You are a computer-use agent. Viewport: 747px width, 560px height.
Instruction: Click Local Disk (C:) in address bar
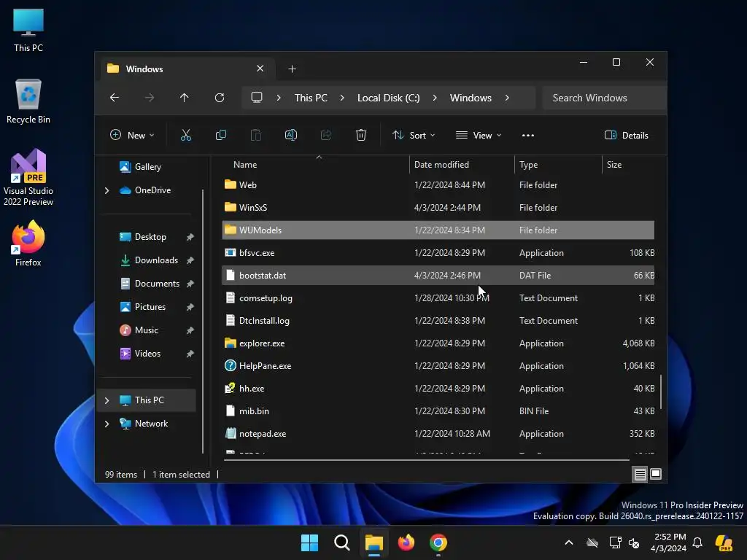point(388,98)
